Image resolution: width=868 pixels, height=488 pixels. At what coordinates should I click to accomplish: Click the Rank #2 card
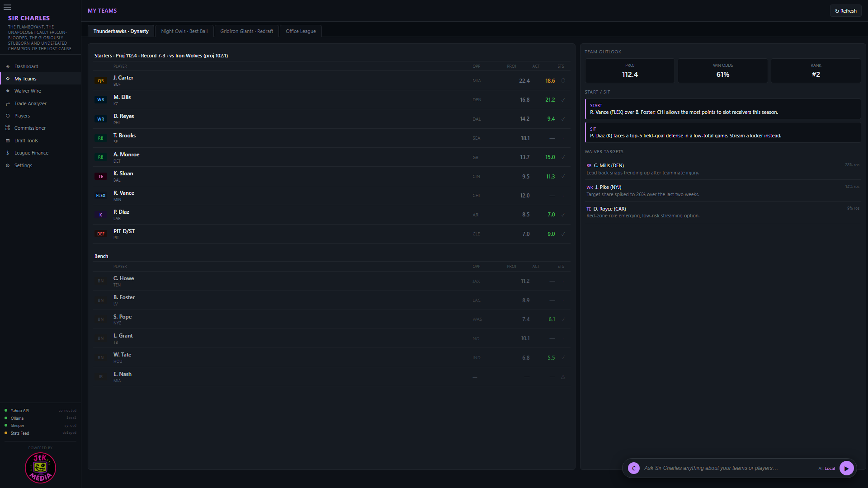(816, 70)
